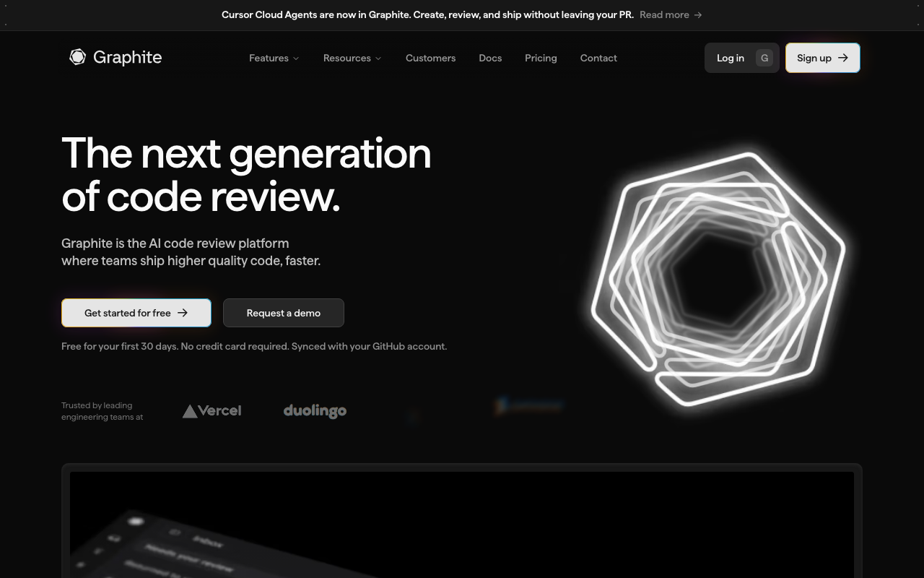Click the Request a demo button

click(283, 313)
